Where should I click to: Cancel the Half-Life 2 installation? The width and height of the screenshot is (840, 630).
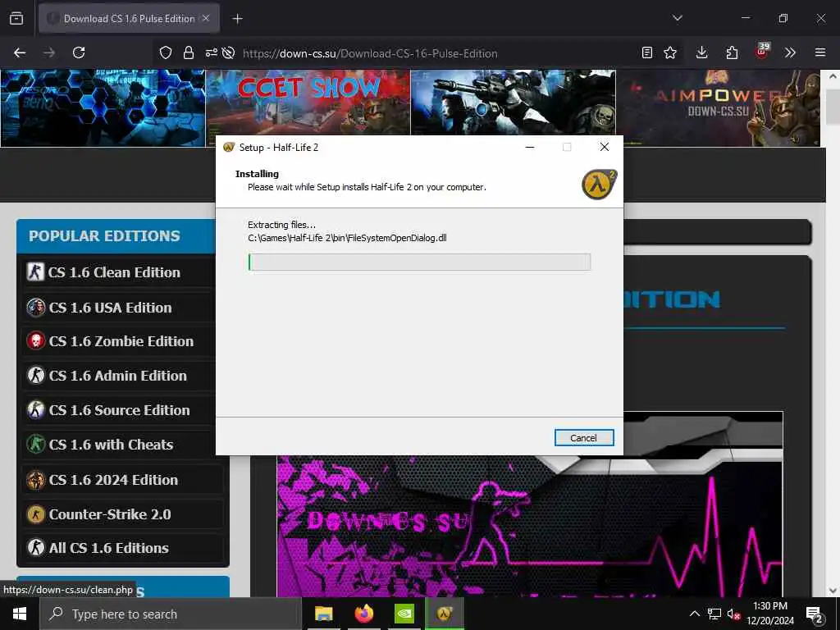(x=584, y=438)
